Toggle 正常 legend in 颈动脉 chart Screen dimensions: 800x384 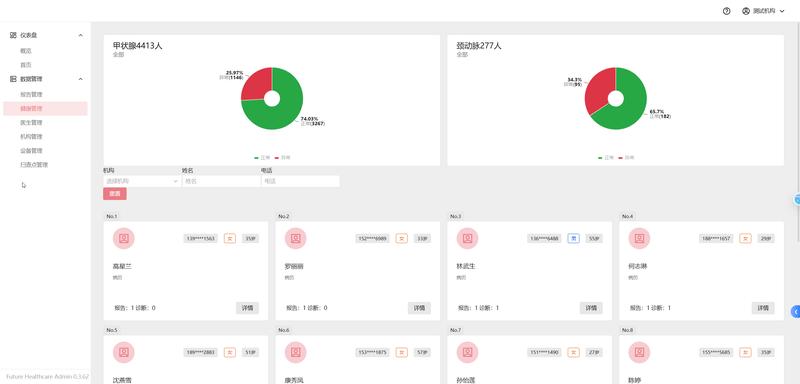pos(606,158)
